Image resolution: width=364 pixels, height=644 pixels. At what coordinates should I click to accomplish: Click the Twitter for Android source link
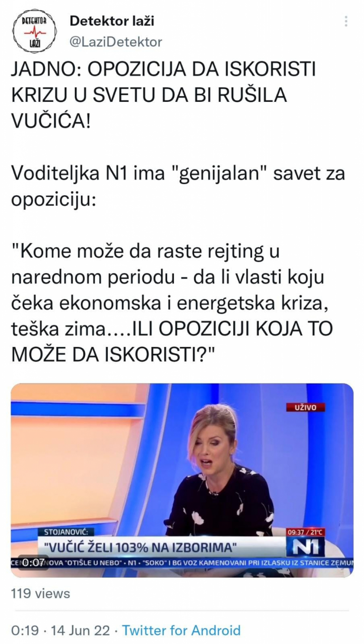point(181,630)
